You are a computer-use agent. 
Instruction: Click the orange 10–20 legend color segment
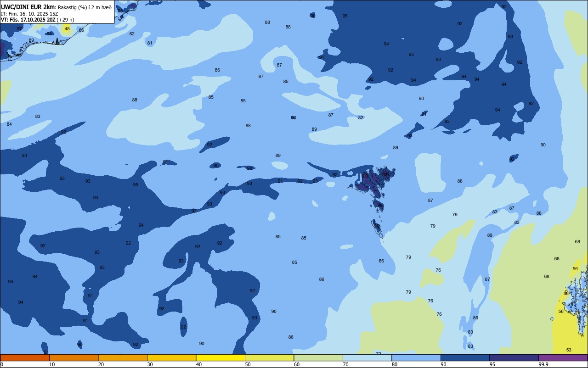73,357
